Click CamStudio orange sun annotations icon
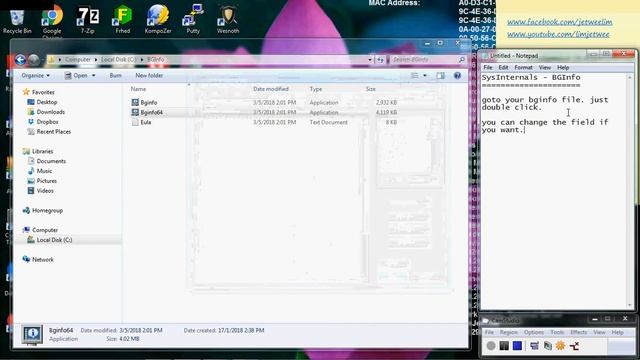Image resolution: width=640 pixels, height=360 pixels. [560, 346]
